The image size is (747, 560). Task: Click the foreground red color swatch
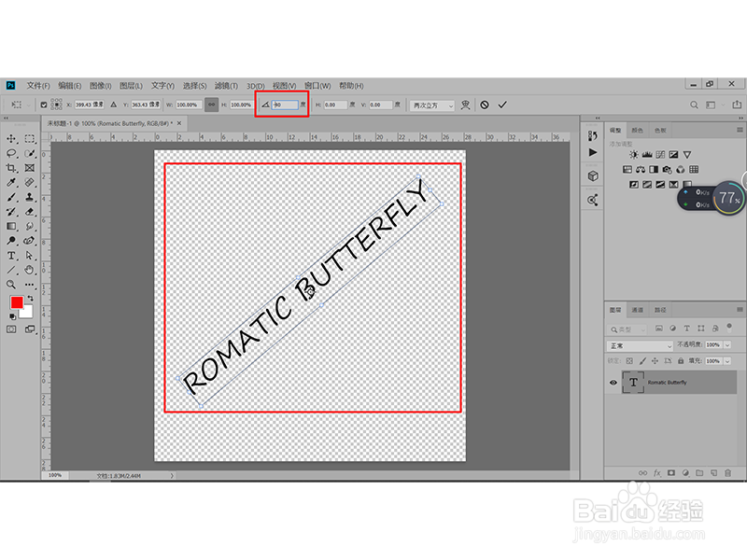pos(17,302)
